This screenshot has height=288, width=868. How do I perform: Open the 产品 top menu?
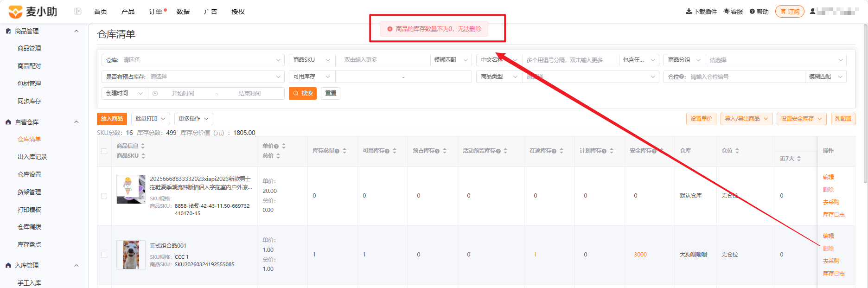point(128,12)
